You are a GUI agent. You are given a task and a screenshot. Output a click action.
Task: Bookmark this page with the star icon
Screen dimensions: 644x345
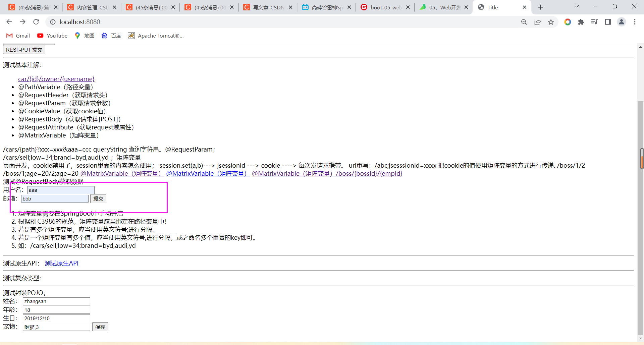[x=551, y=22]
